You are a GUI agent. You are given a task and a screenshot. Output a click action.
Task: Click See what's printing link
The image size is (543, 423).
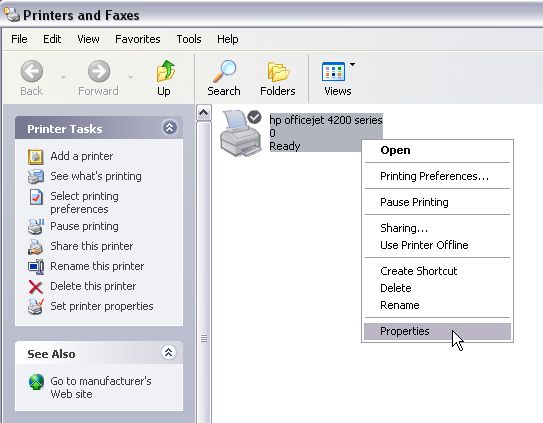point(96,176)
